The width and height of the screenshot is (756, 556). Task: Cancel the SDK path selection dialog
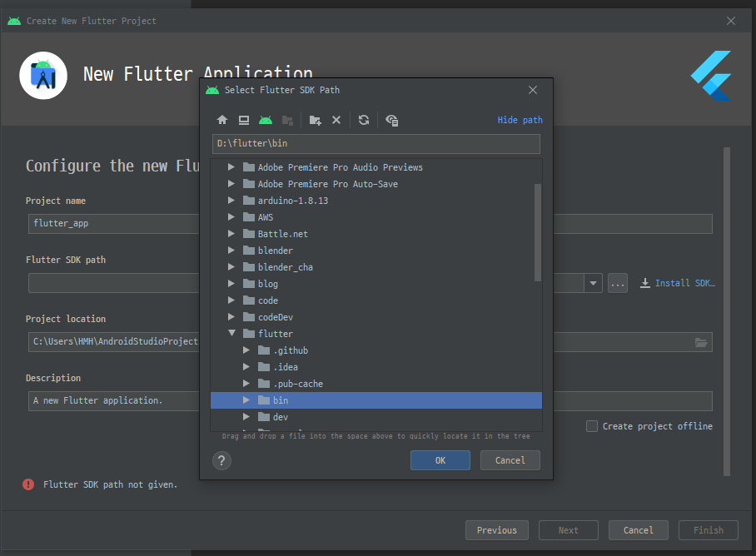coord(510,460)
